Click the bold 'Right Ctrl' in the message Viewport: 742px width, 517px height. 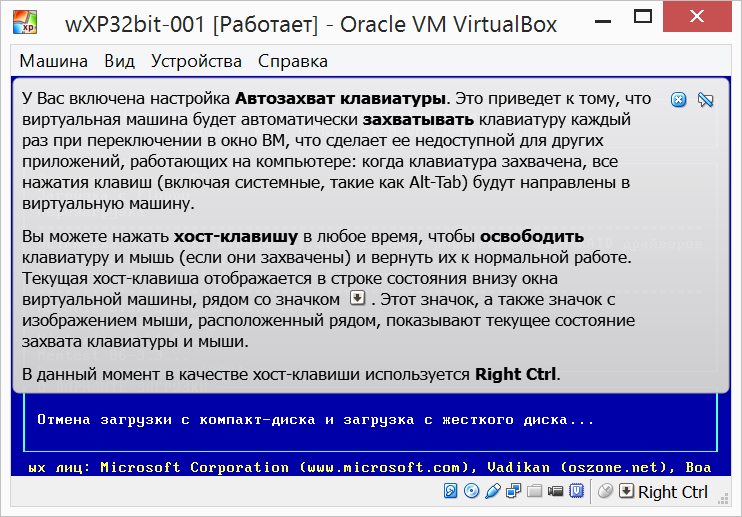(x=515, y=374)
